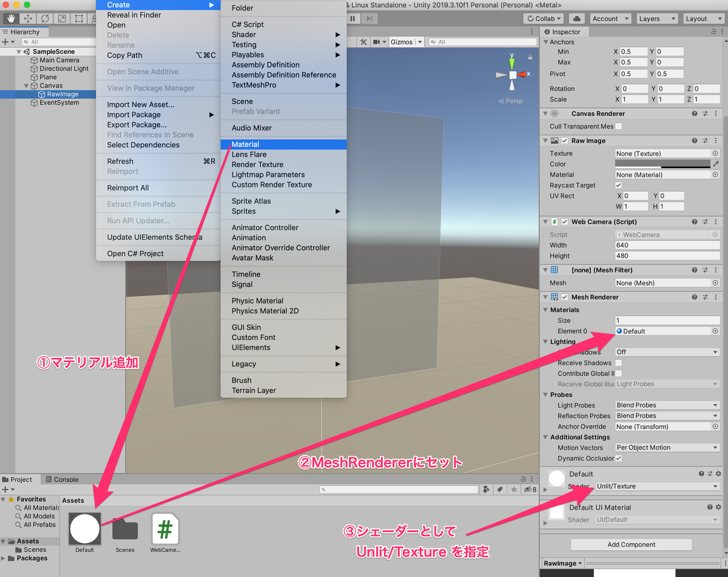This screenshot has width=728, height=577.
Task: Open the Collab dropdown
Action: (544, 19)
